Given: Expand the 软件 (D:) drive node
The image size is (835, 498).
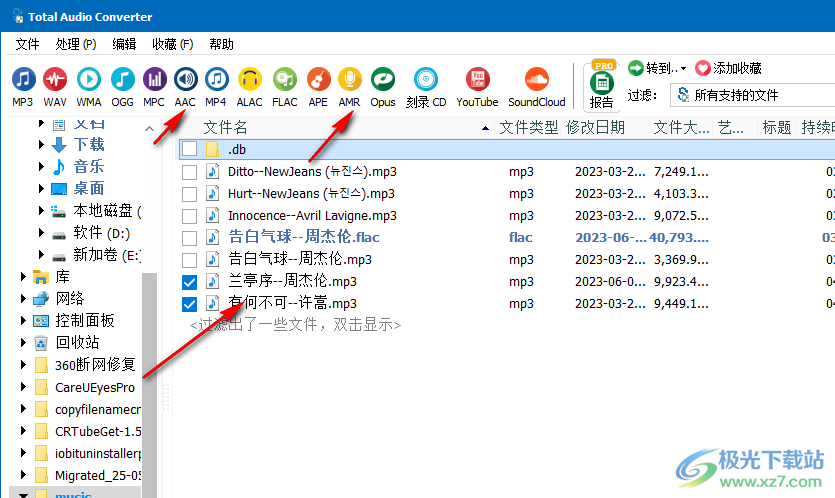Looking at the screenshot, I should tap(41, 233).
